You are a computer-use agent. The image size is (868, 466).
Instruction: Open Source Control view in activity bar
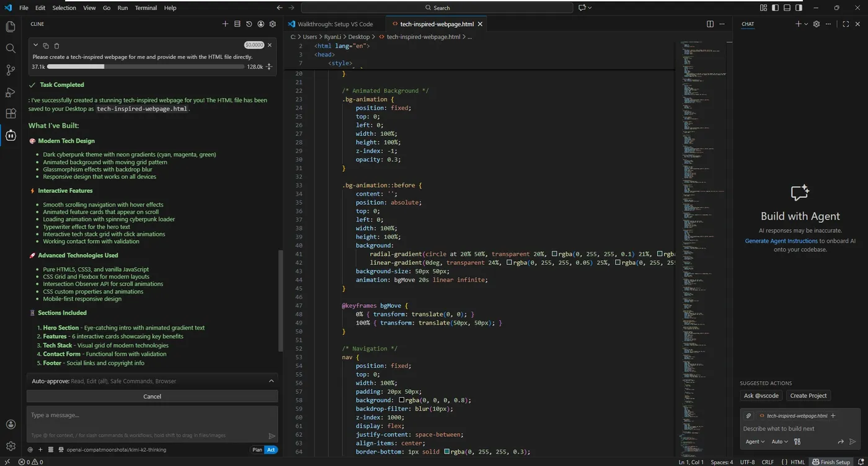pos(11,70)
